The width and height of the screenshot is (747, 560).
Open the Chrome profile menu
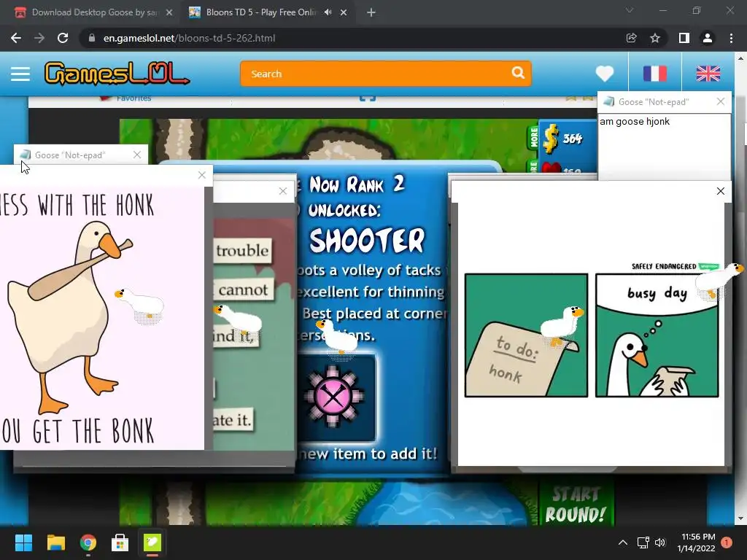tap(708, 38)
